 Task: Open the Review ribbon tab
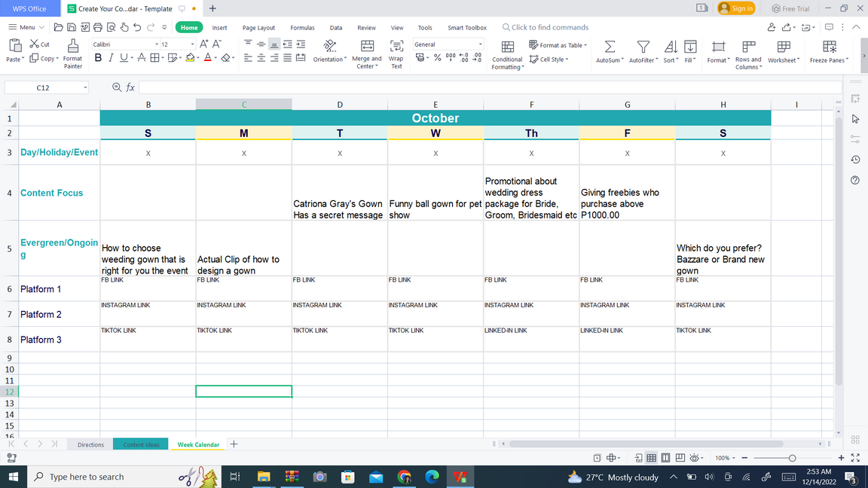[x=366, y=28]
